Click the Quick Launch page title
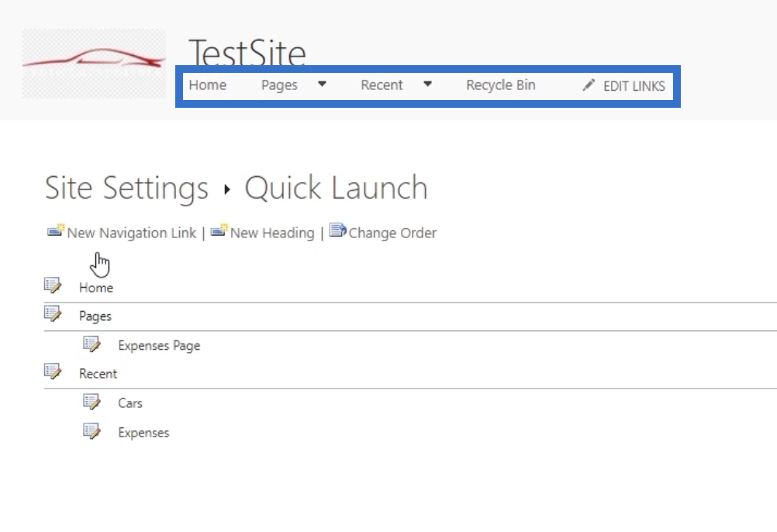 point(336,187)
